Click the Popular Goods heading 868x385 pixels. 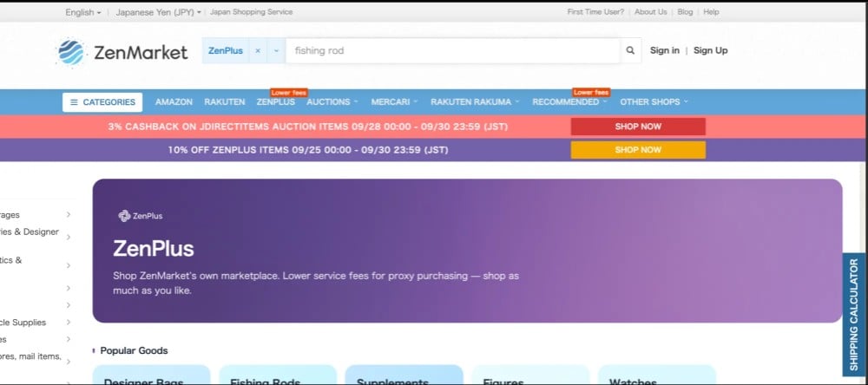pos(134,350)
